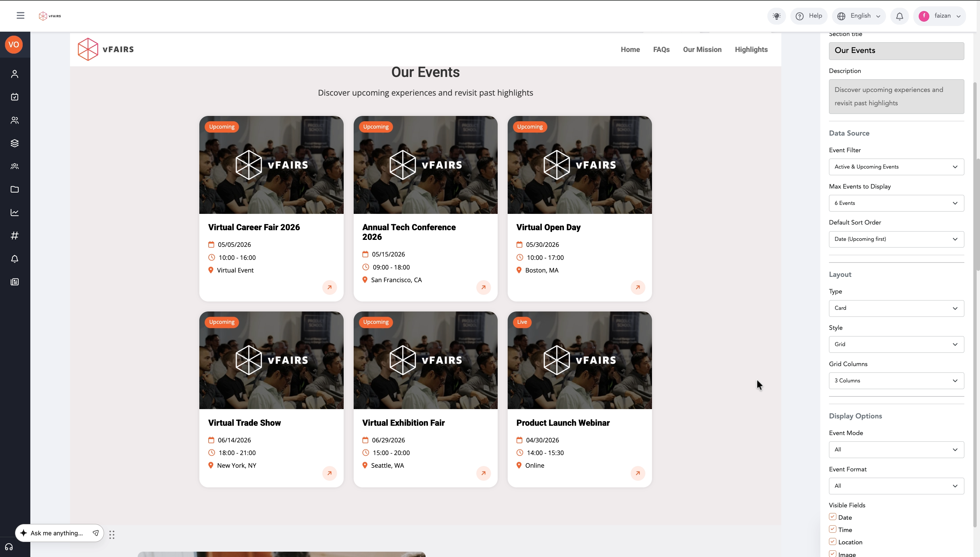Viewport: 980px width, 557px height.
Task: Click the 06/29/2026 date text
Action: coord(388,440)
